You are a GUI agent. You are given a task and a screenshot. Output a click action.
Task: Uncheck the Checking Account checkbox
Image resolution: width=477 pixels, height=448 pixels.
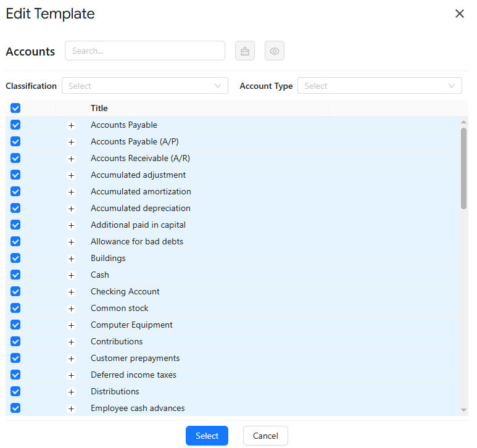pos(15,291)
